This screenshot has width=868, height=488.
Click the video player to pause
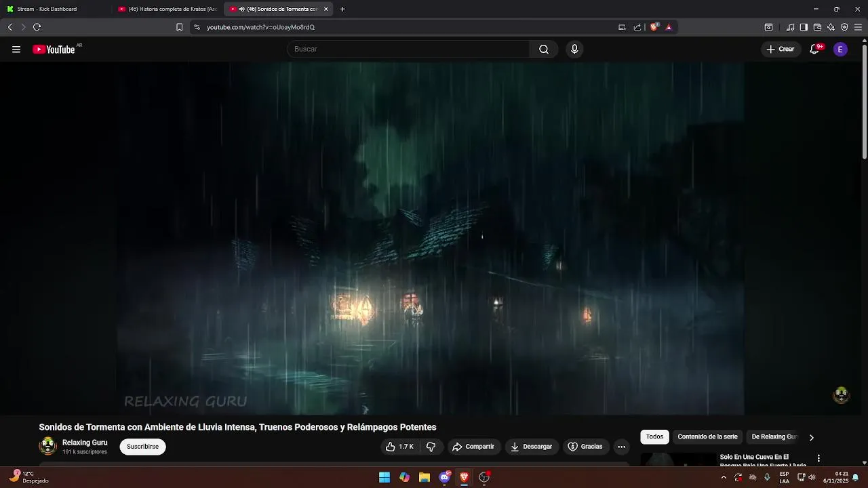click(431, 238)
